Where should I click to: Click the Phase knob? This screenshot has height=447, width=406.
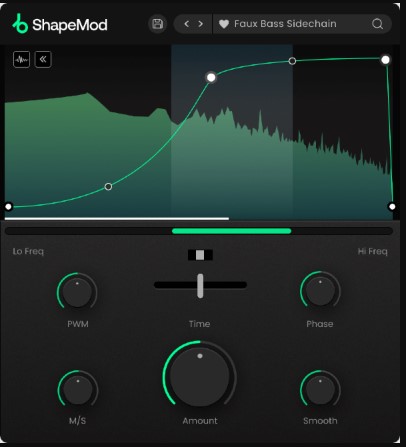tap(320, 291)
